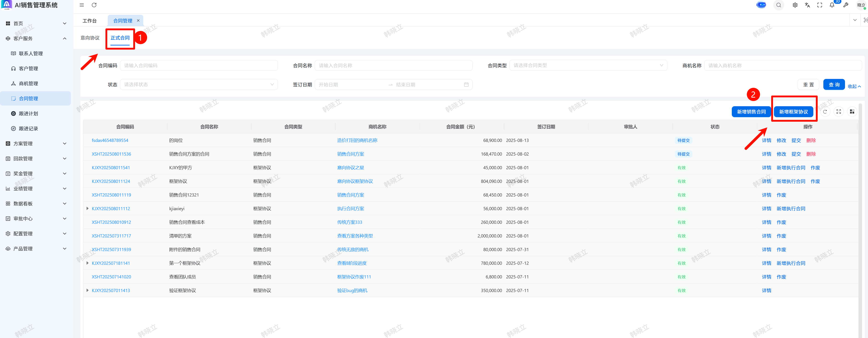868x338 pixels.
Task: Open the language translation icon
Action: (x=807, y=5)
